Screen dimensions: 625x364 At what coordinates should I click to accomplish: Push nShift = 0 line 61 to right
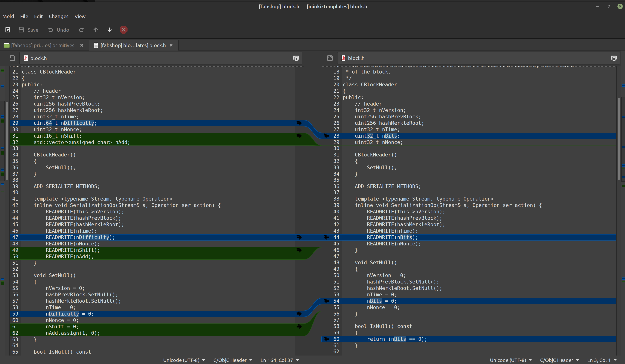click(299, 327)
